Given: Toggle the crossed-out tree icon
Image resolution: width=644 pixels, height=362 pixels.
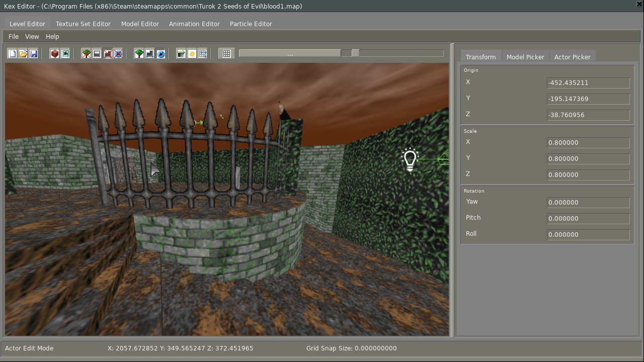Looking at the screenshot, I should (87, 54).
